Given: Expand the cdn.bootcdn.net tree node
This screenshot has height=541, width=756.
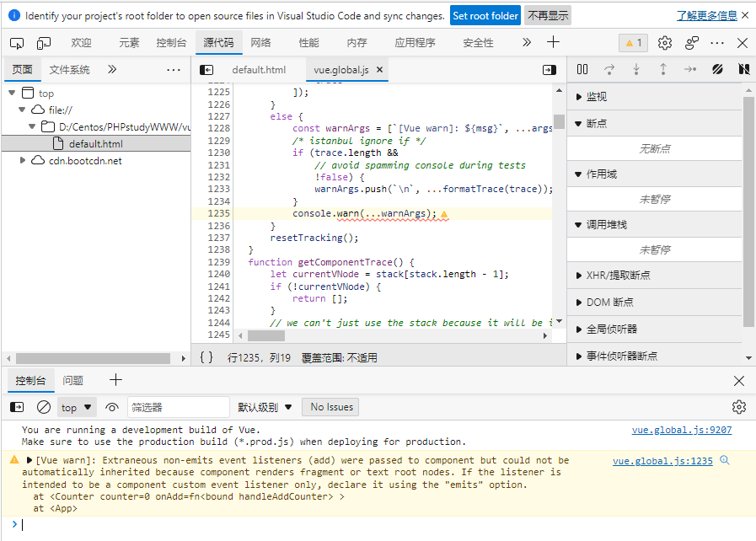Looking at the screenshot, I should point(22,160).
